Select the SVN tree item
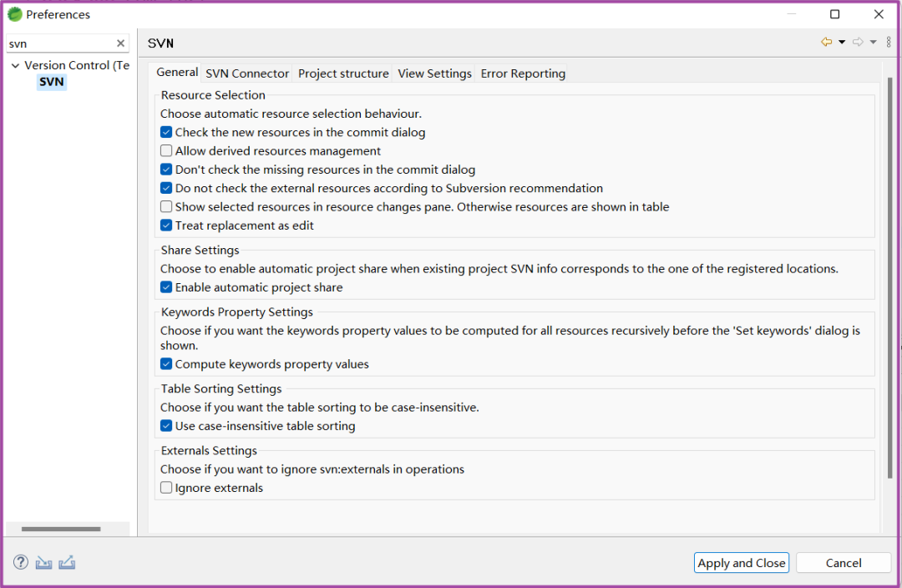The image size is (902, 588). click(x=52, y=82)
